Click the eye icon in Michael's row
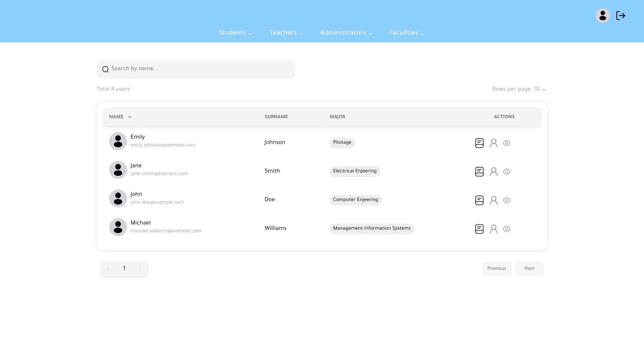The width and height of the screenshot is (644, 351). (507, 229)
